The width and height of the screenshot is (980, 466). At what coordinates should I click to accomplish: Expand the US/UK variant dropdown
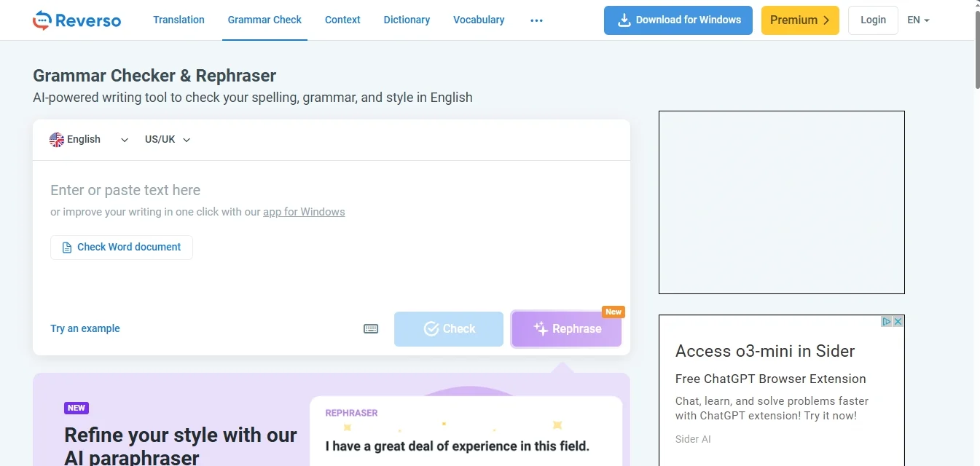point(168,140)
